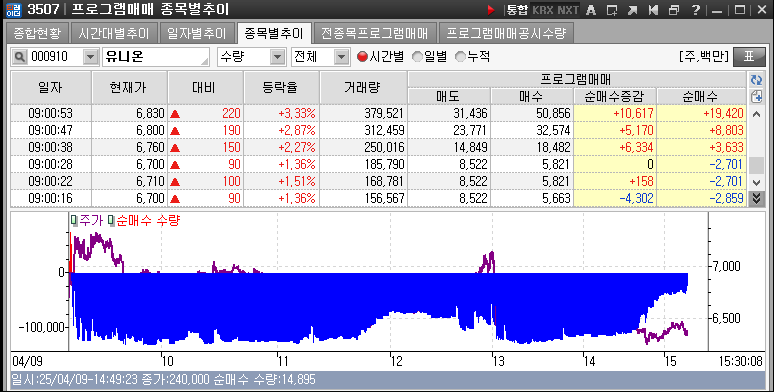This screenshot has height=392, width=774.
Task: Switch to the 일자별추이 tab
Action: point(196,33)
